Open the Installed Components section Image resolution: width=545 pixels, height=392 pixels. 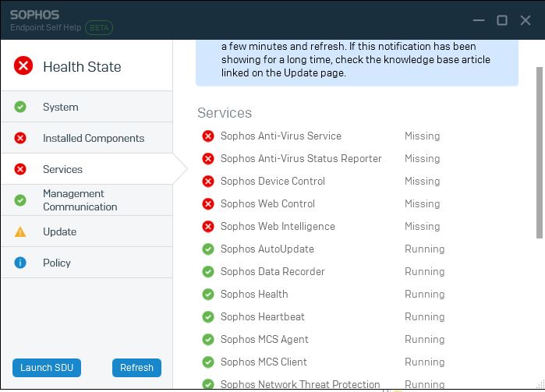87,138
